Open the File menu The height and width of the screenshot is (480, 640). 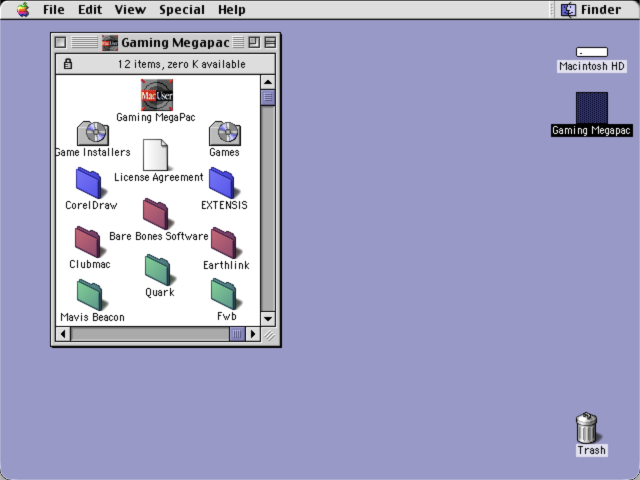54,9
